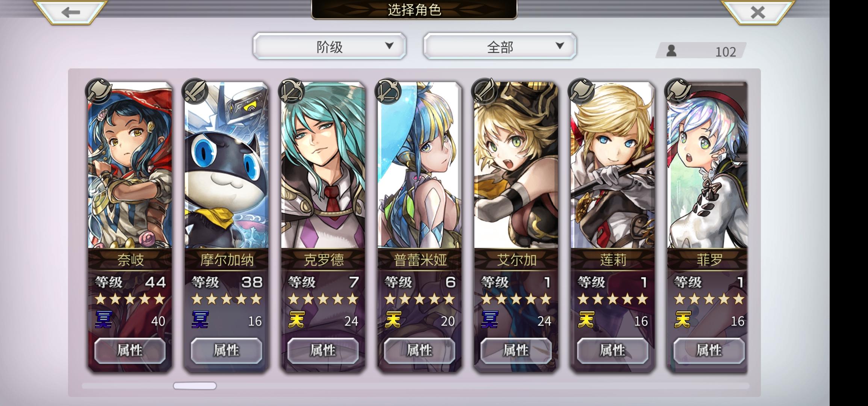Select the 克罗德 character portrait
The width and height of the screenshot is (868, 406).
323,165
